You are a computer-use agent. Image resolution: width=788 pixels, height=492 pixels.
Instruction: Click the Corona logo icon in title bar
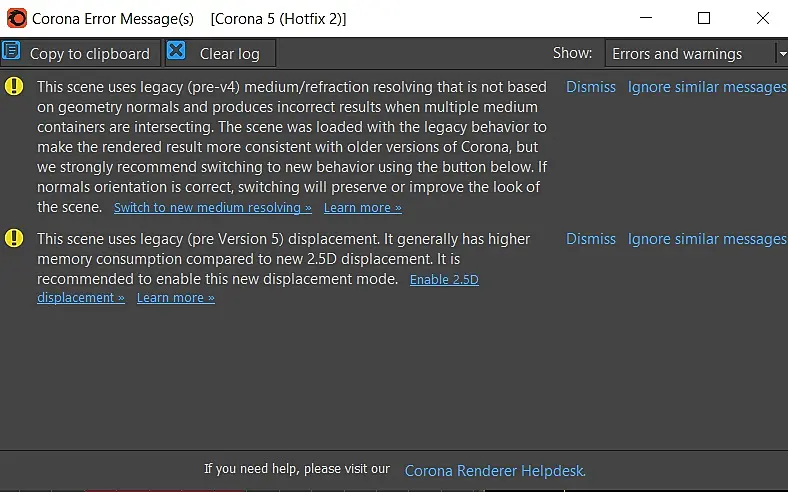click(17, 19)
